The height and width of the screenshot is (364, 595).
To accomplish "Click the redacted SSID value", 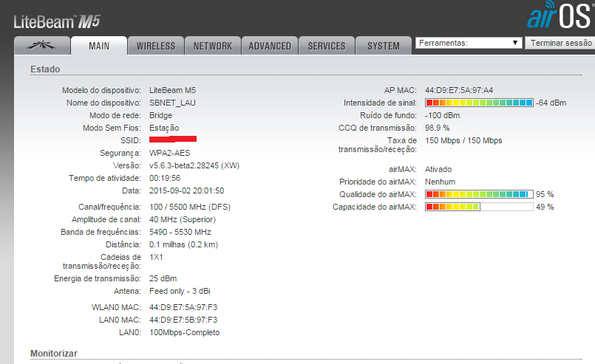I will coord(173,139).
